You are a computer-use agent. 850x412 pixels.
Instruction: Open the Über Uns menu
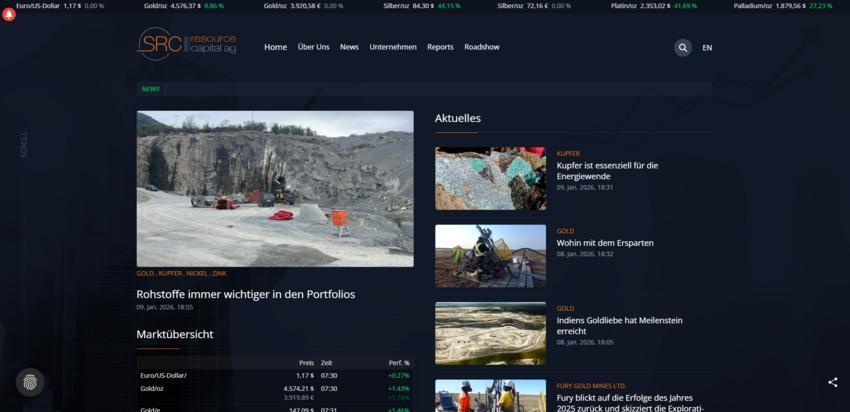pyautogui.click(x=313, y=47)
